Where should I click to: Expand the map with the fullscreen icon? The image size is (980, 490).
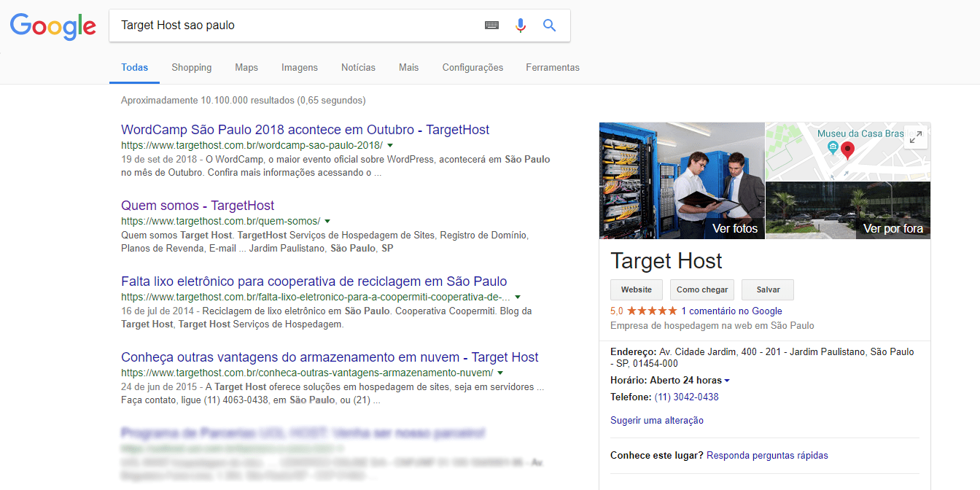(915, 137)
